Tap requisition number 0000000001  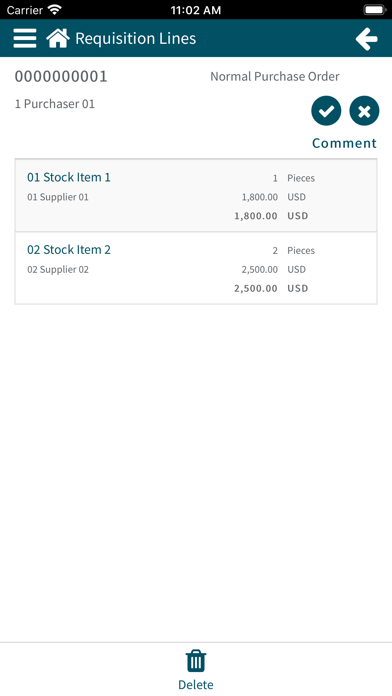[61, 76]
